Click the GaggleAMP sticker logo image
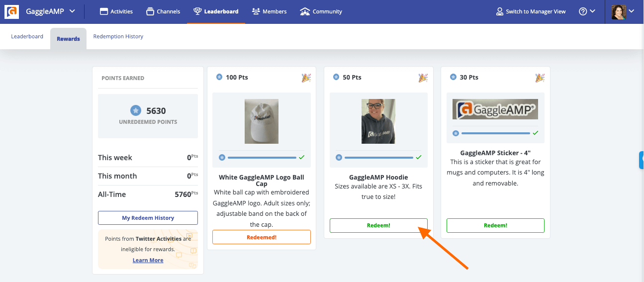Viewport: 644px width, 282px height. 495,109
